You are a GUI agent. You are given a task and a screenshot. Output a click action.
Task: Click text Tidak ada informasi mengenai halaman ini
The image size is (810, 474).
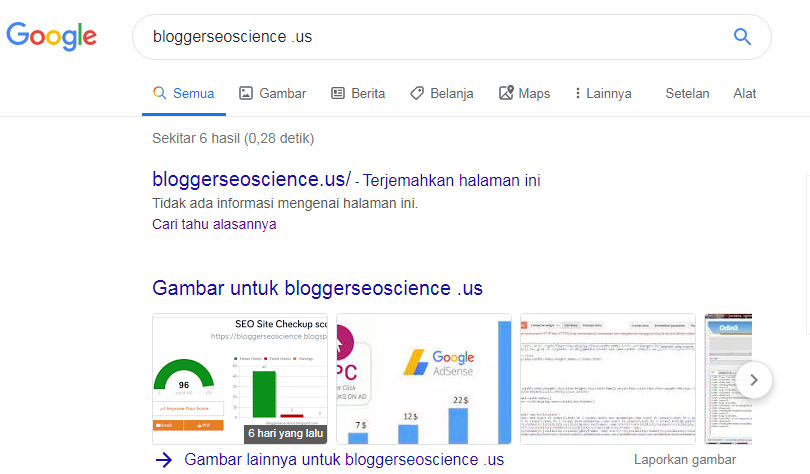[x=285, y=203]
